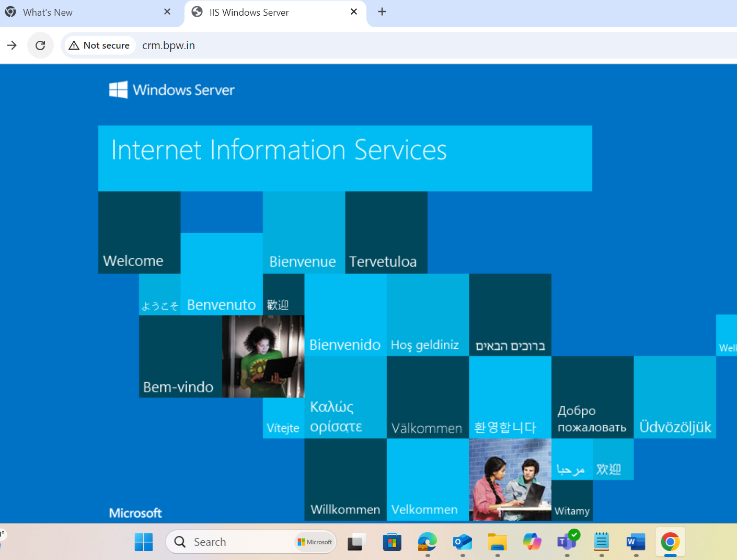The image size is (737, 560).
Task: Click the Välkommen tile
Action: 428,397
